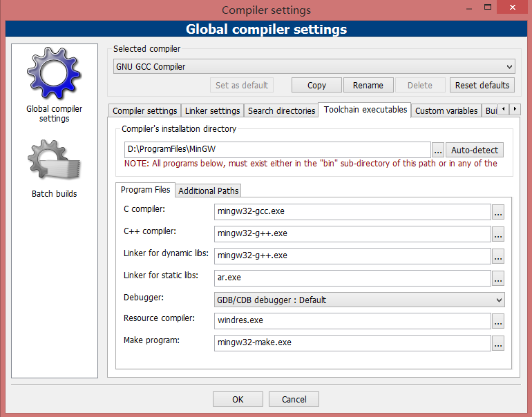Confirm settings with OK button
532x417 pixels.
(238, 399)
